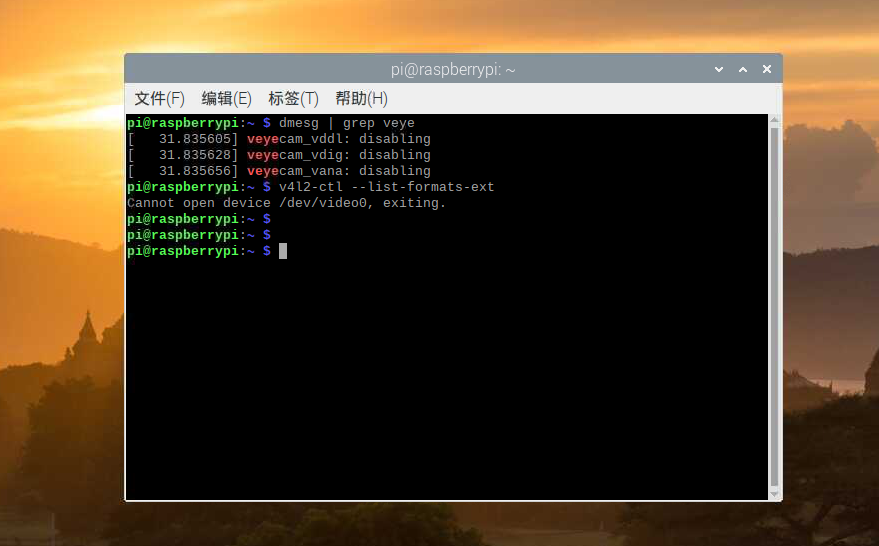Click the scrollbar down arrow
The width and height of the screenshot is (879, 546).
(x=774, y=493)
